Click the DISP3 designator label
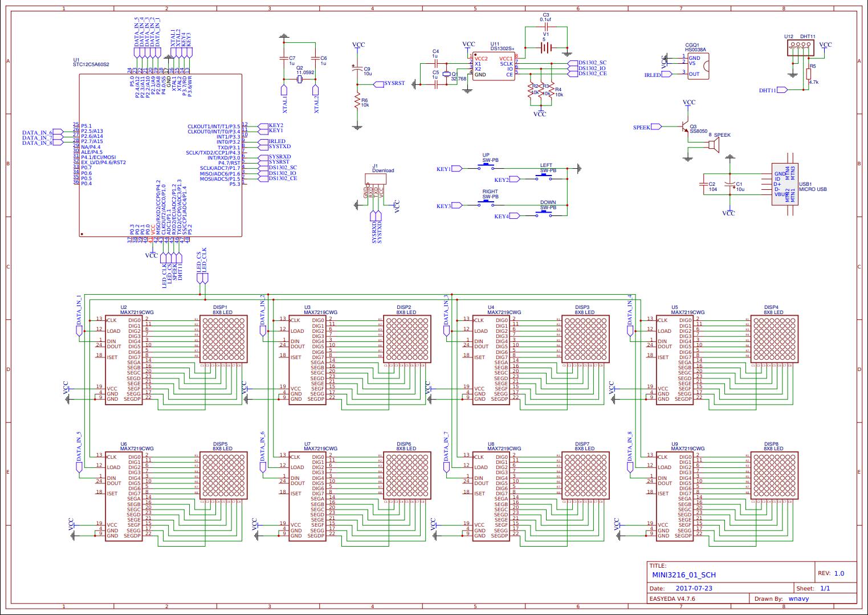Image resolution: width=868 pixels, height=615 pixels. pos(582,307)
